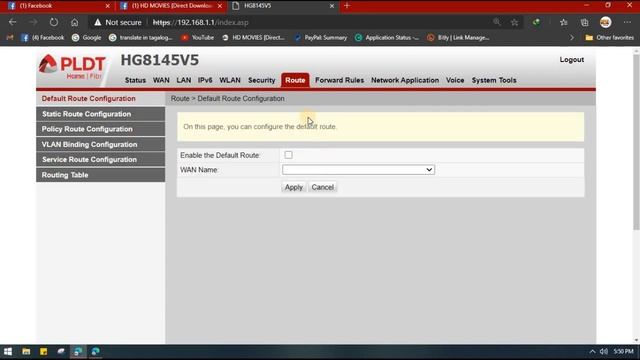This screenshot has height=360, width=640.
Task: Open Service Route Configuration
Action: [x=100, y=160]
